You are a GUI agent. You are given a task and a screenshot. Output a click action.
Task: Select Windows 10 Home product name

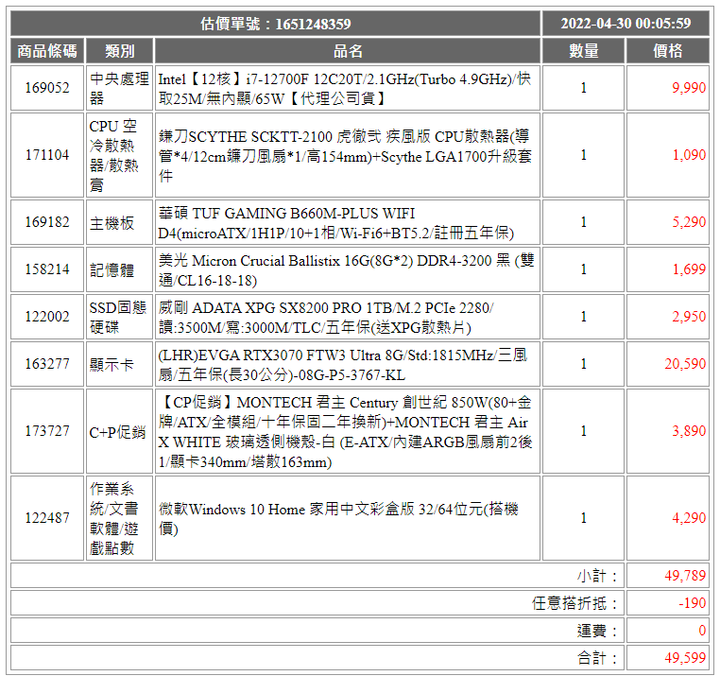(x=338, y=519)
